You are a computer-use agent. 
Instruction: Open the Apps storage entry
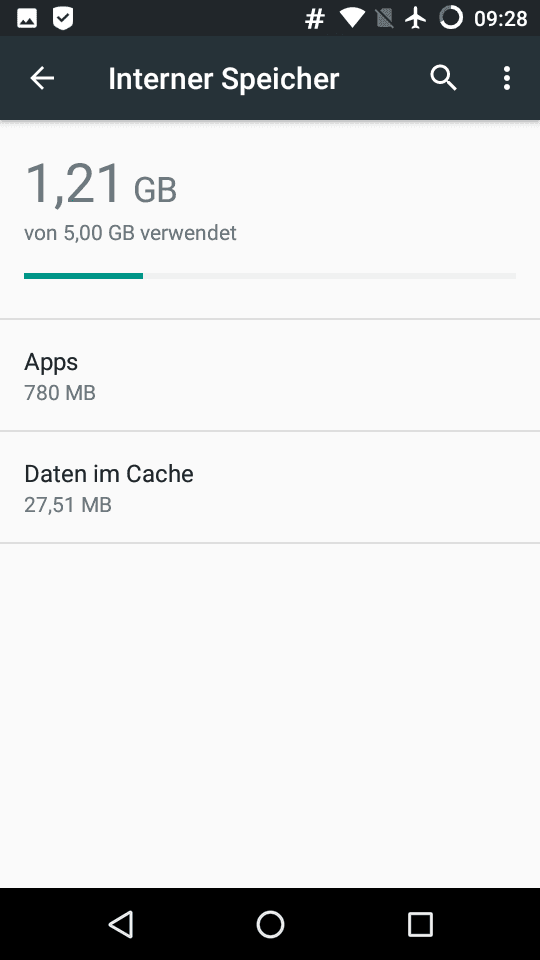[270, 375]
